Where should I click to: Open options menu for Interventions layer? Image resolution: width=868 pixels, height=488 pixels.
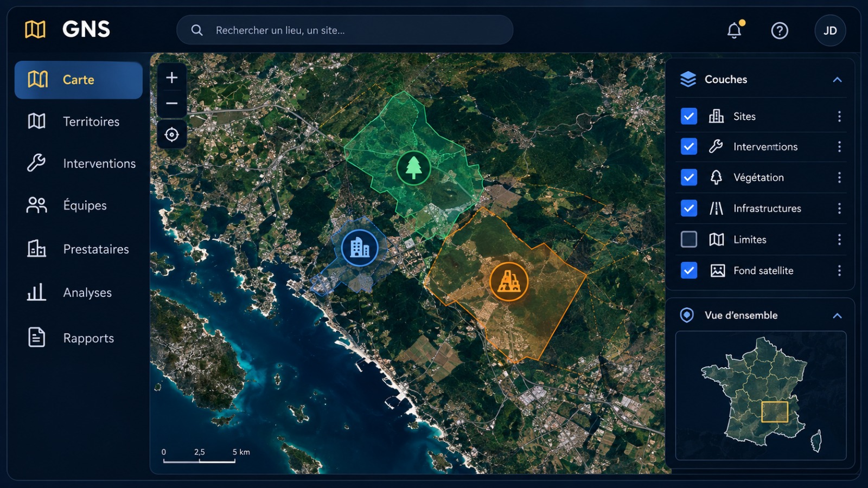tap(839, 146)
